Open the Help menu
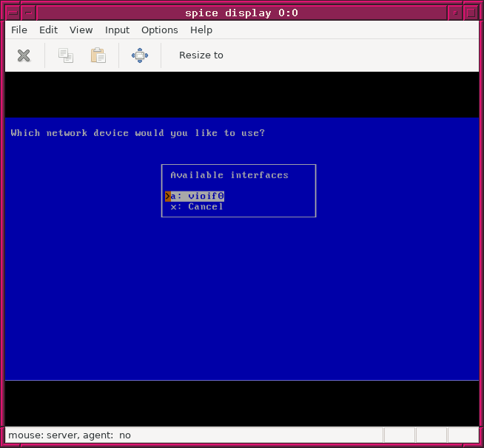484x448 pixels. click(x=201, y=30)
